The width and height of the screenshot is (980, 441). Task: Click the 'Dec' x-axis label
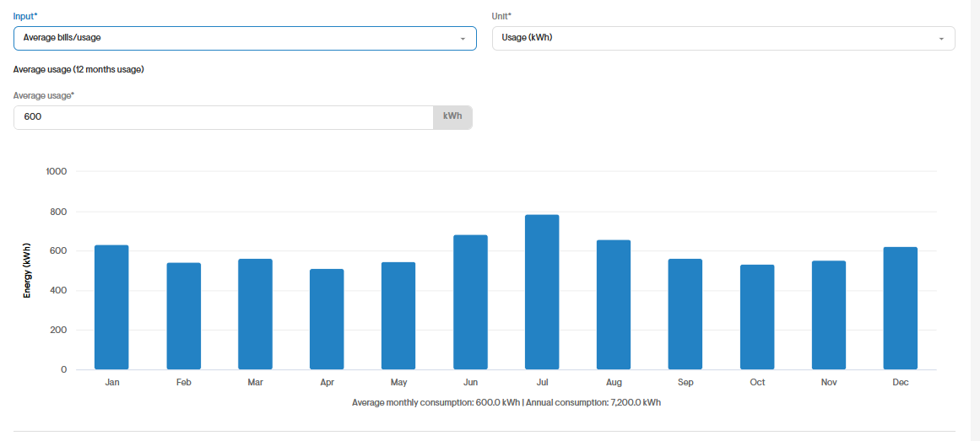(x=901, y=382)
